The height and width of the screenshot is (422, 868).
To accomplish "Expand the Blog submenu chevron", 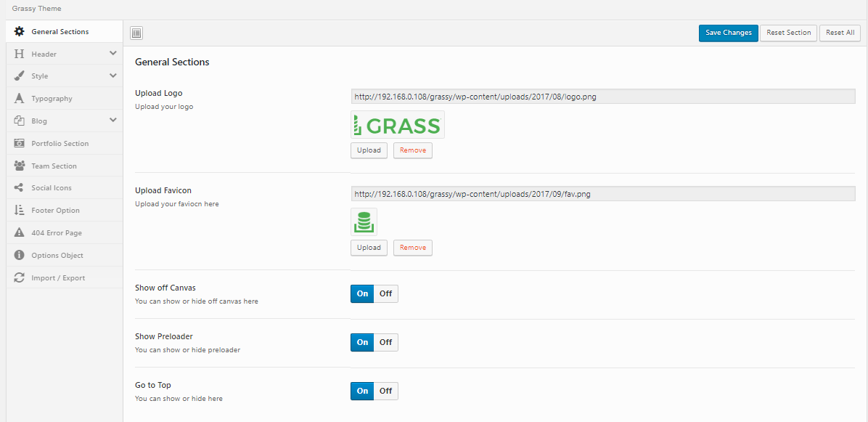I will click(113, 120).
